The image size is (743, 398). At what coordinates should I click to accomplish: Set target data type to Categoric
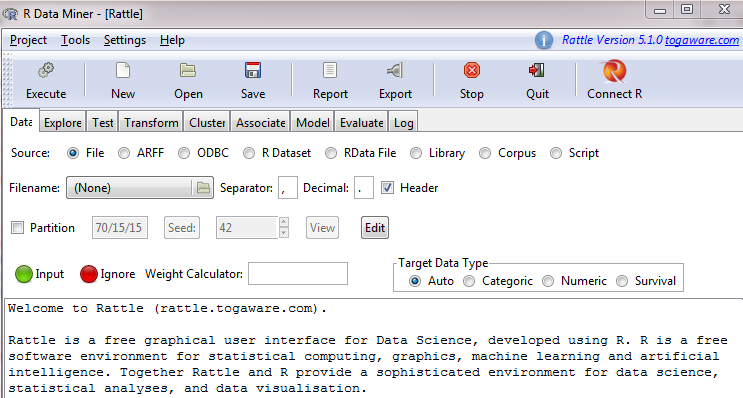pos(469,281)
